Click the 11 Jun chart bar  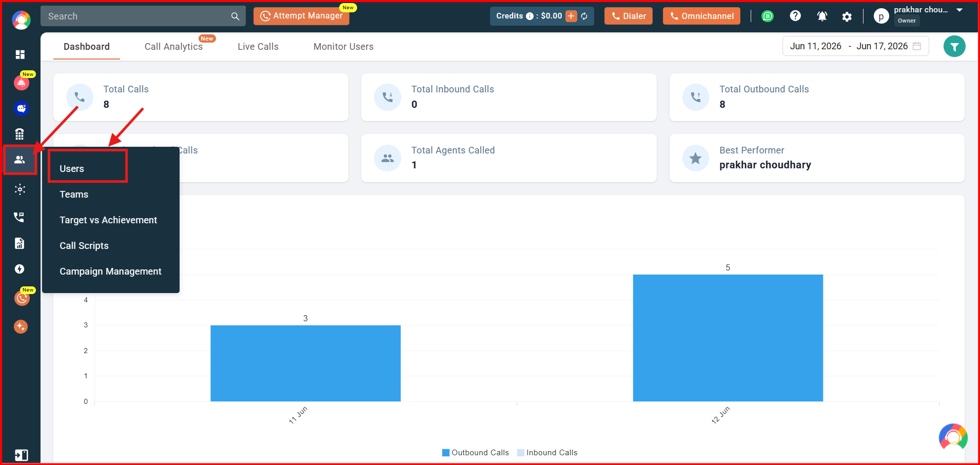305,363
